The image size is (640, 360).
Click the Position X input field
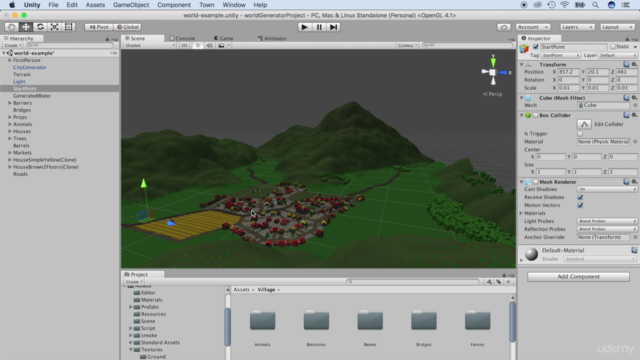click(x=568, y=72)
